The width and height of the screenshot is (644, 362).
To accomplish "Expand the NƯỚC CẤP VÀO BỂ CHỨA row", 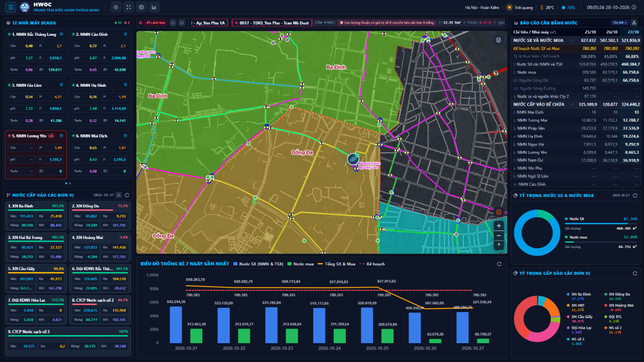I will (x=577, y=104).
